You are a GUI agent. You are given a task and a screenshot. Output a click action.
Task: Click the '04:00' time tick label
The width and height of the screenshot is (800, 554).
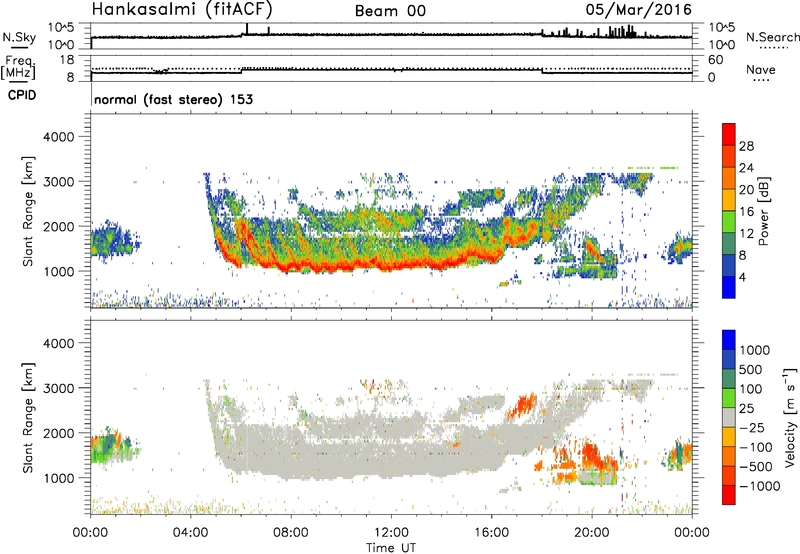190,533
